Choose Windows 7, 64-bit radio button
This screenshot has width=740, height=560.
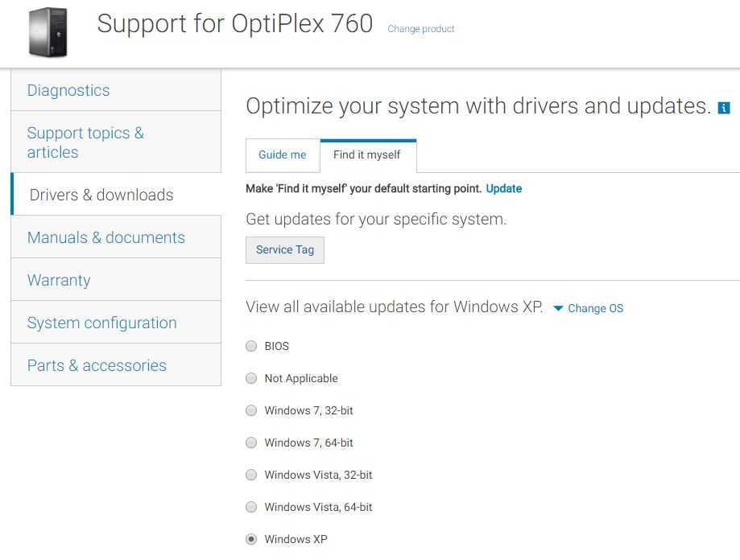coord(251,443)
